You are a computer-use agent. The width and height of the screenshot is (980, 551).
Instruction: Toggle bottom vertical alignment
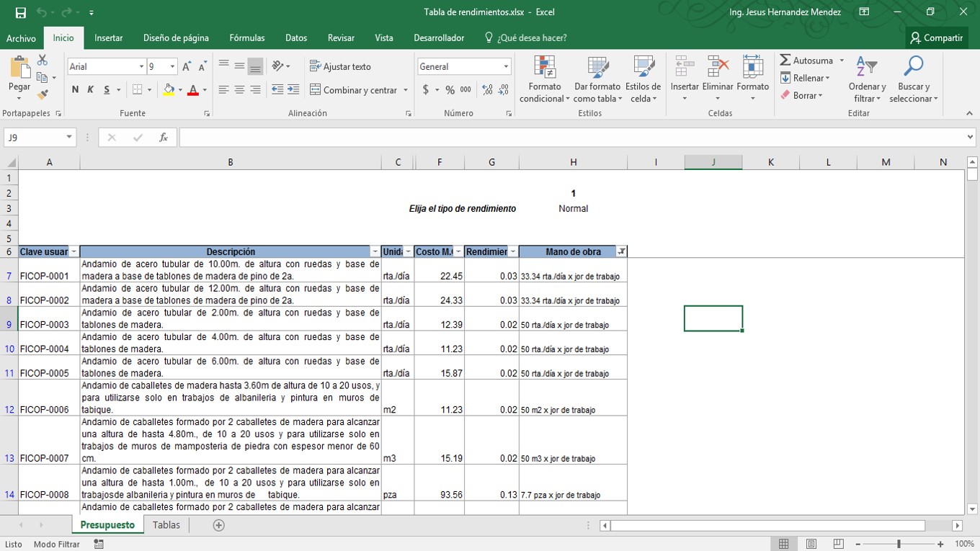[x=255, y=66]
